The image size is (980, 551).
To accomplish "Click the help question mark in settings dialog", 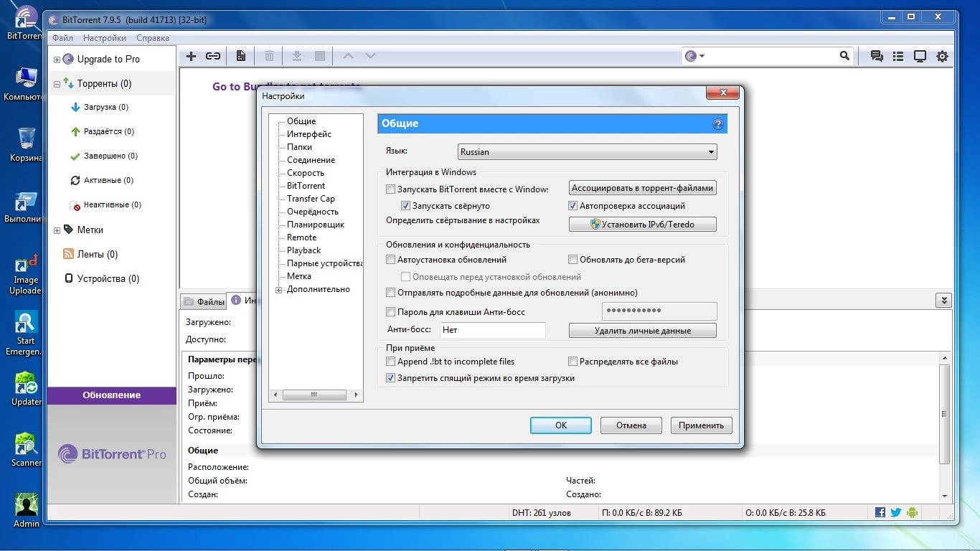I will pos(717,124).
